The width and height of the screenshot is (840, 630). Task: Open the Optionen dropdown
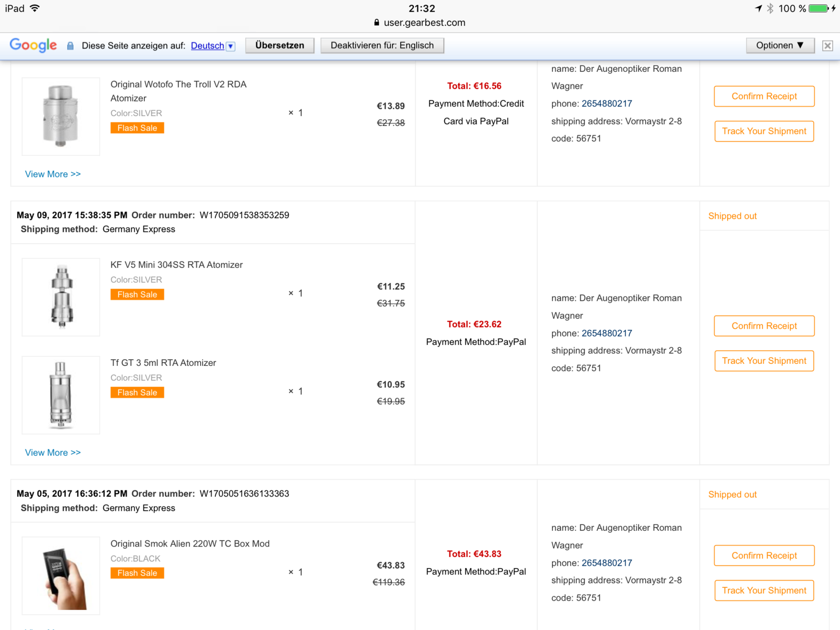click(x=780, y=46)
